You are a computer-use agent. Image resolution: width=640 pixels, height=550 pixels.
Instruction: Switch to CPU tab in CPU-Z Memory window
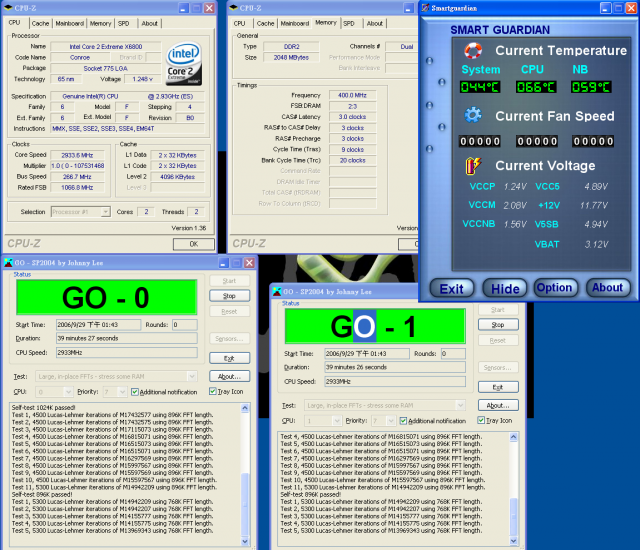pos(240,24)
